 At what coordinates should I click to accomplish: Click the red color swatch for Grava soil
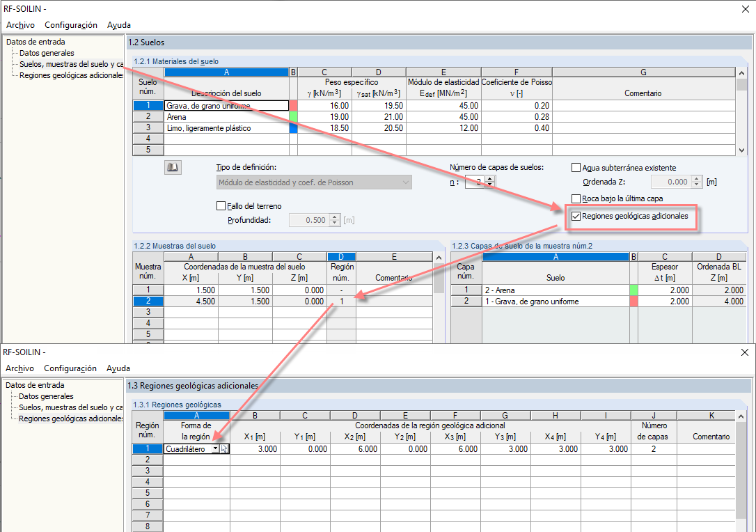[293, 106]
